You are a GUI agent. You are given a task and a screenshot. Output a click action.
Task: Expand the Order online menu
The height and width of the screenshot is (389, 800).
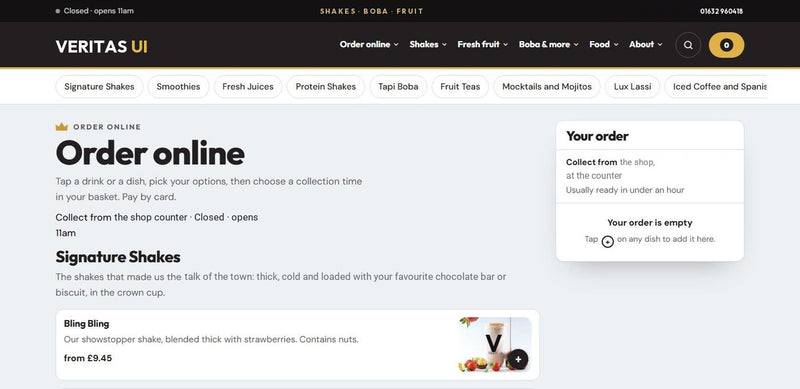click(369, 44)
